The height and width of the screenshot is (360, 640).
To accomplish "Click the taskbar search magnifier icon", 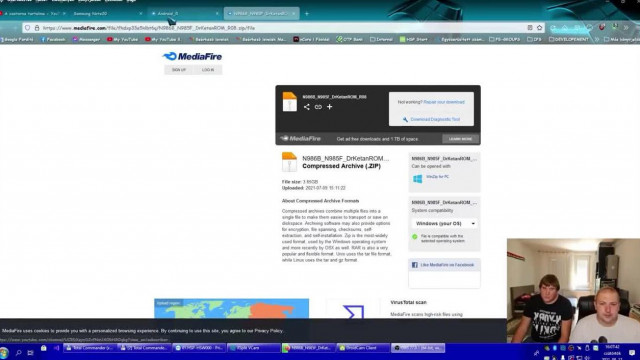I will point(18,352).
